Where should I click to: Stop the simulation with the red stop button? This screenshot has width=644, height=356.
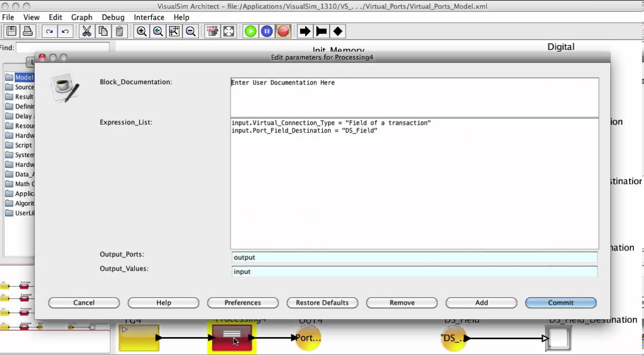[283, 31]
